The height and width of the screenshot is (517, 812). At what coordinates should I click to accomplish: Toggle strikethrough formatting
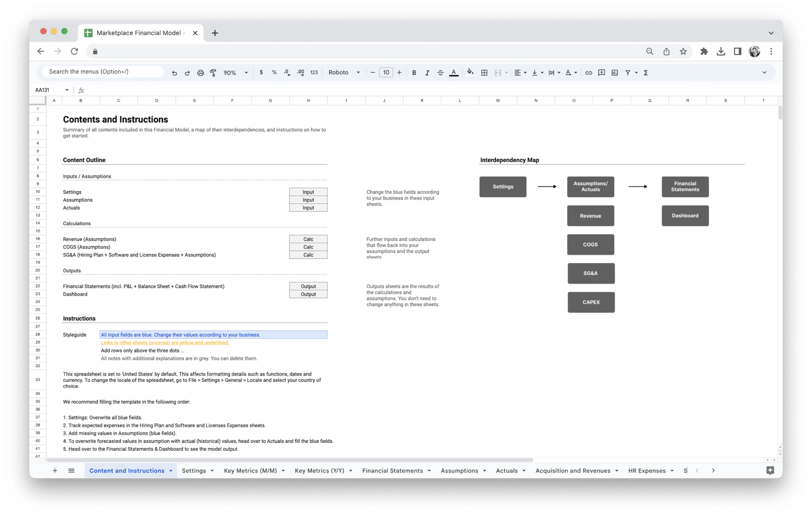[x=440, y=72]
